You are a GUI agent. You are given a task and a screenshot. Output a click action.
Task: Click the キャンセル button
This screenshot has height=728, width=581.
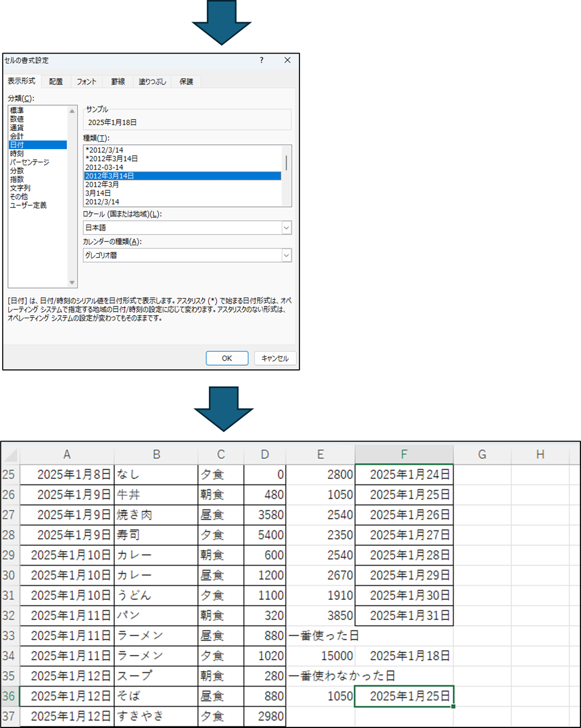coord(275,358)
